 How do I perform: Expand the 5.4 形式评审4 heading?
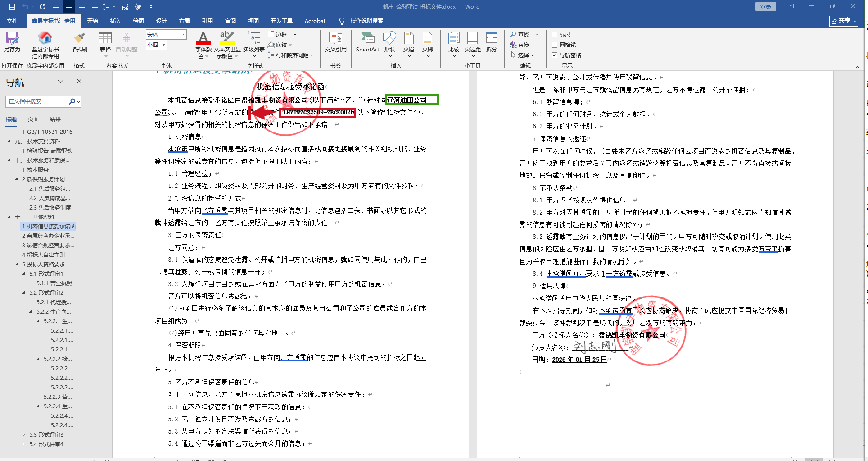tap(23, 444)
